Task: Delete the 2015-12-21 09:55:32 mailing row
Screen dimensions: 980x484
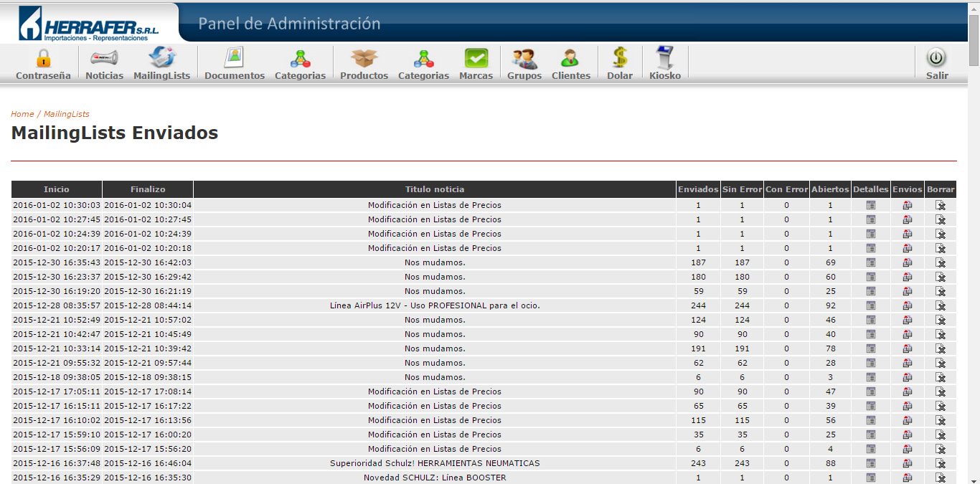Action: [941, 363]
